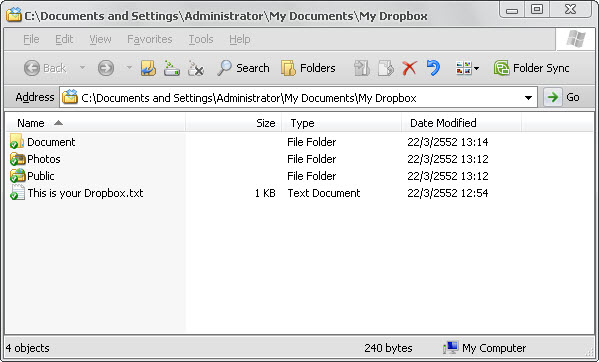Open the View menu

(x=100, y=39)
